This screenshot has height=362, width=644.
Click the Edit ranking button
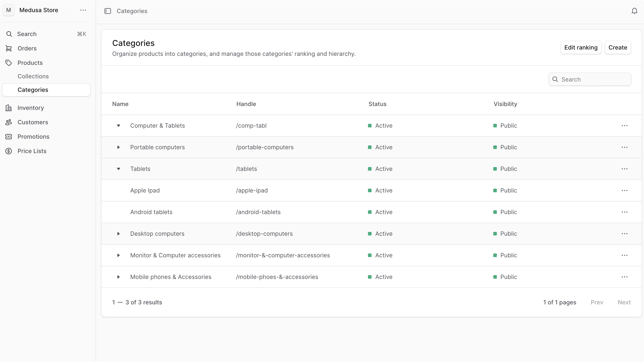click(x=581, y=48)
